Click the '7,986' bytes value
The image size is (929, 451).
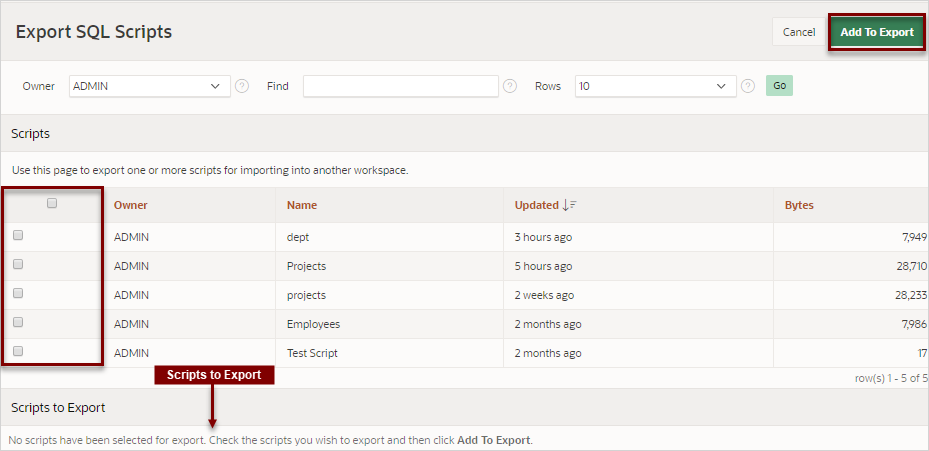pyautogui.click(x=914, y=324)
